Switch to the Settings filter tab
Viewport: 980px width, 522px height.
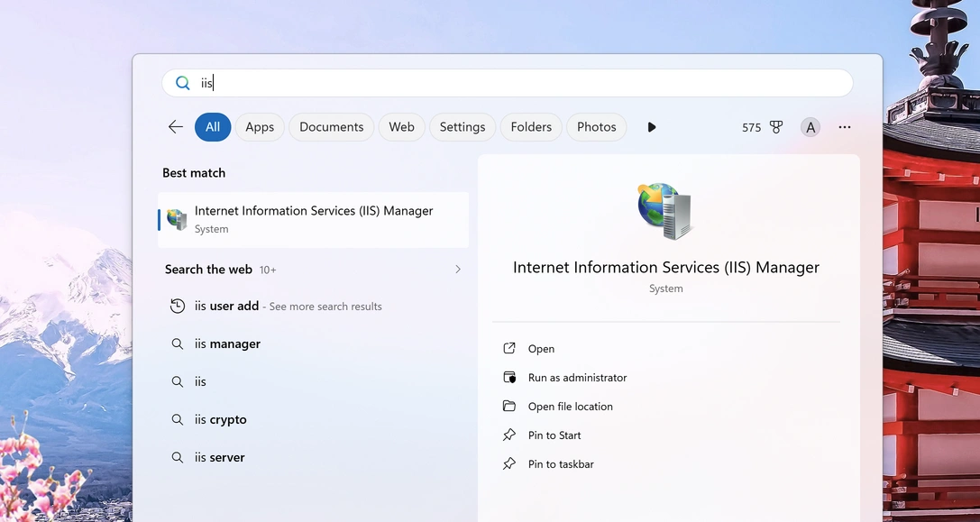[463, 127]
